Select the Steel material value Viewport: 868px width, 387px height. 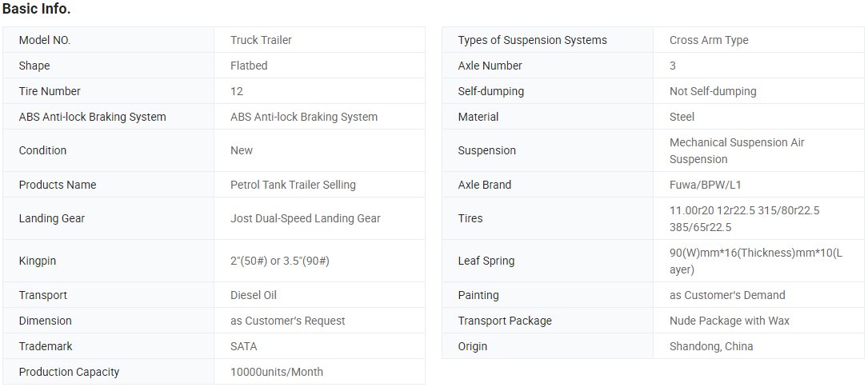682,117
